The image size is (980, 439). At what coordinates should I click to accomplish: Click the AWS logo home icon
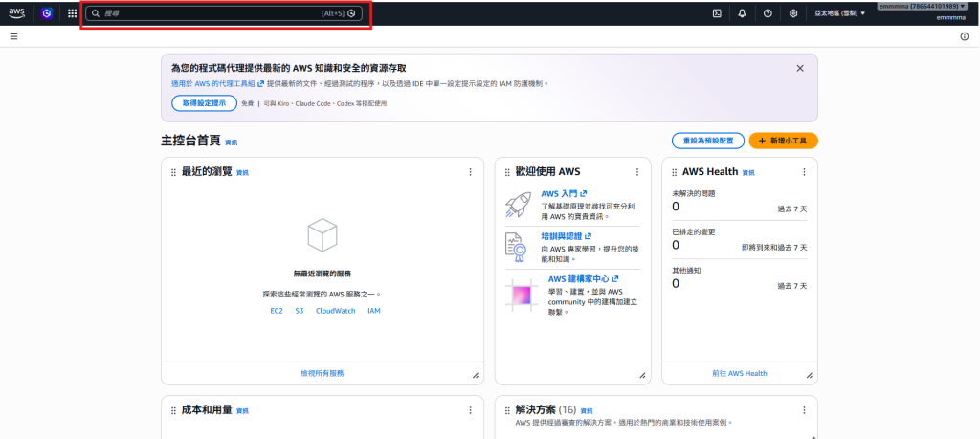pos(17,13)
